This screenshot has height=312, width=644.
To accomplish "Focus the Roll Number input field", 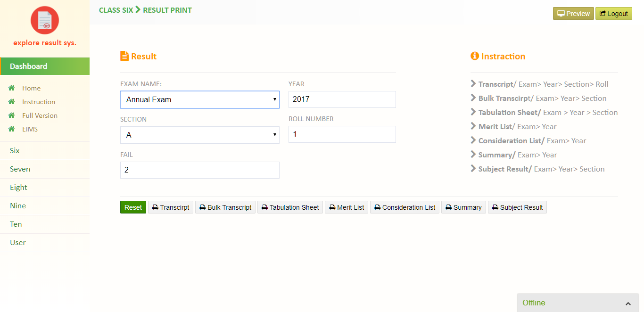I will 342,134.
